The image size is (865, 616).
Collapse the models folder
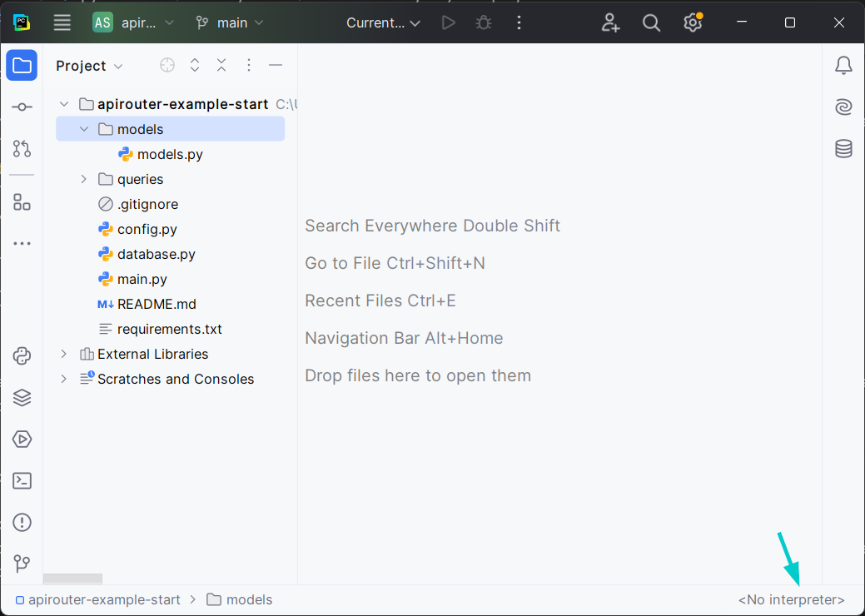(84, 129)
